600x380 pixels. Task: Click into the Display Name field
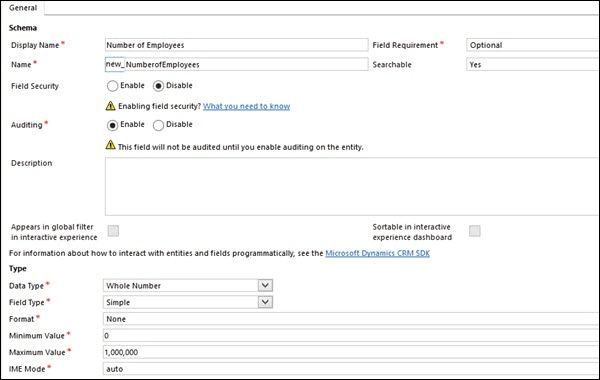click(236, 45)
